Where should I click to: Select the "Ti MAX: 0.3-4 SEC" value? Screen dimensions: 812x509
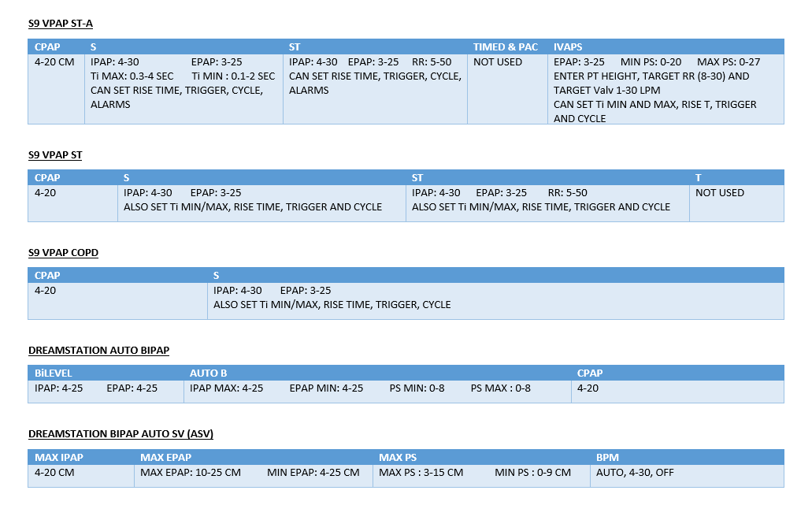coord(132,76)
